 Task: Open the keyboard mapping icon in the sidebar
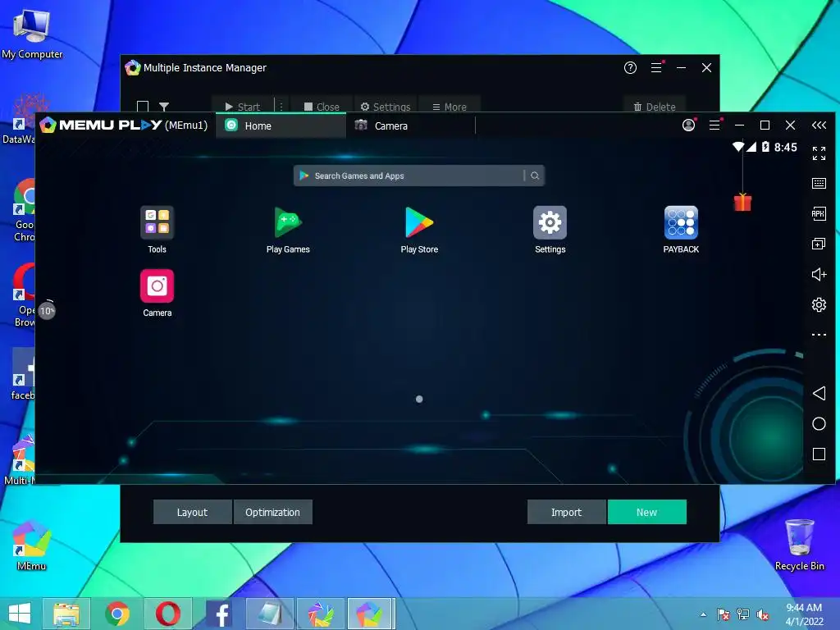(819, 183)
